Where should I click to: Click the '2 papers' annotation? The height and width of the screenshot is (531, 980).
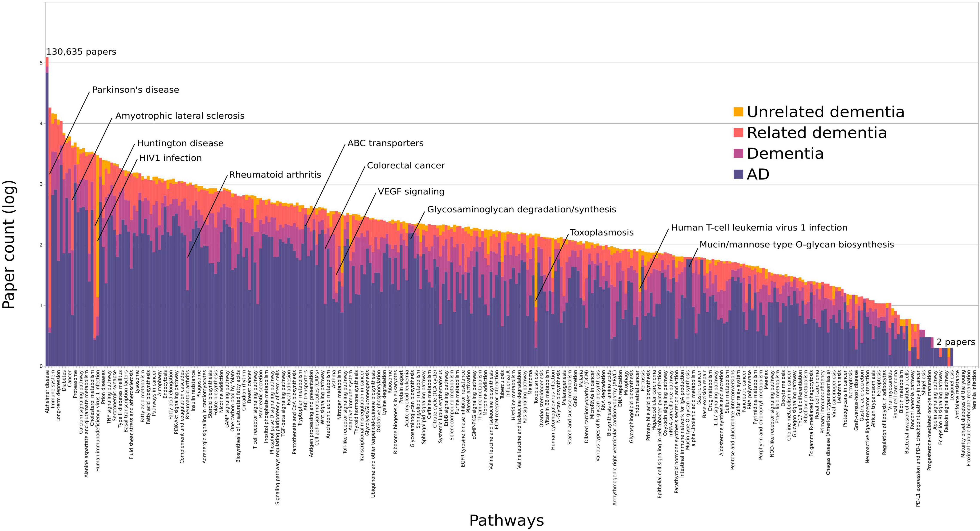[x=956, y=342]
